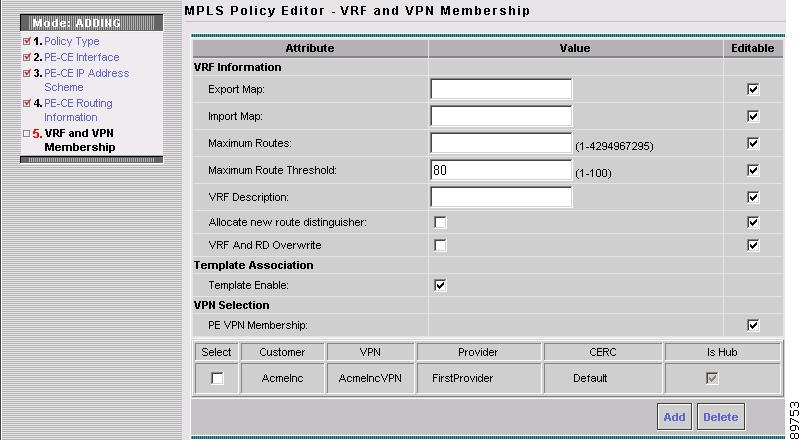Toggle Editable checkbox for VRF Description
The image size is (802, 440).
753,197
